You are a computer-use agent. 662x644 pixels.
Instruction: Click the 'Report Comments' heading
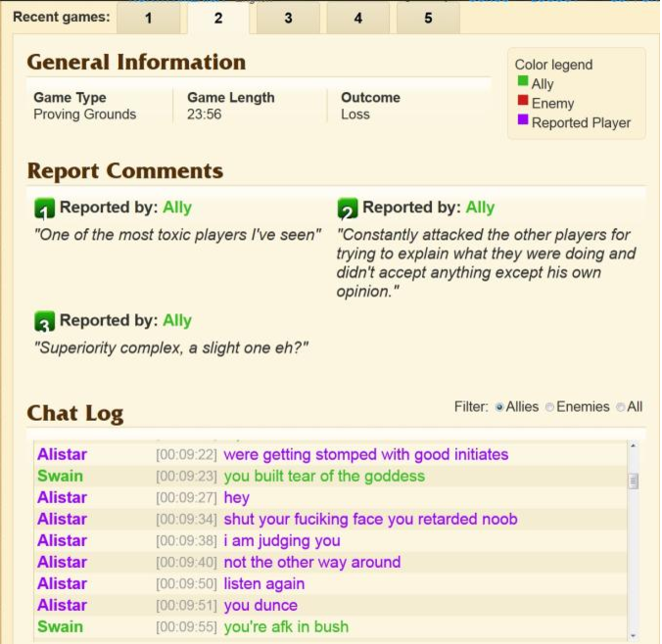coord(125,171)
